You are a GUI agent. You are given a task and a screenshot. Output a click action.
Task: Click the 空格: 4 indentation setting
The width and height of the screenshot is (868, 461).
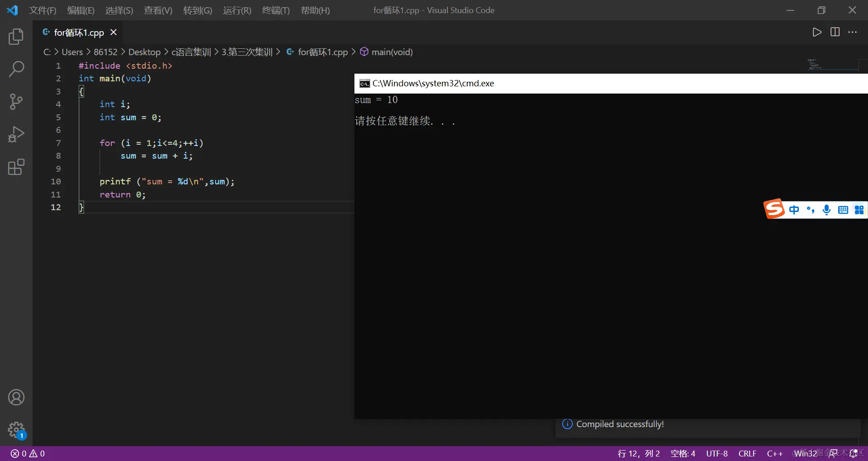pos(683,453)
